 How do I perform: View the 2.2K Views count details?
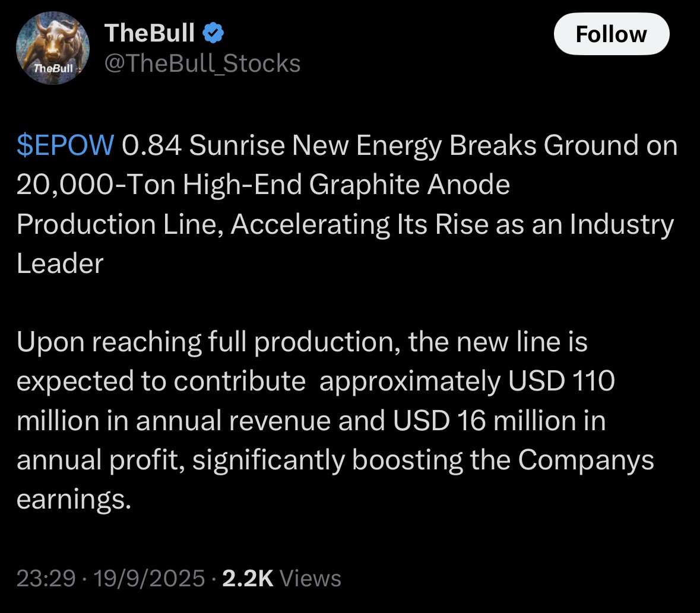[281, 578]
